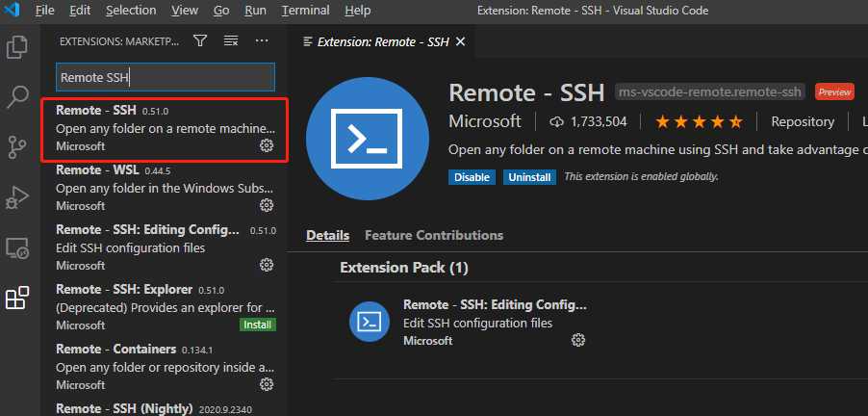The width and height of the screenshot is (868, 416).
Task: Click the five-star rating
Action: click(x=699, y=122)
